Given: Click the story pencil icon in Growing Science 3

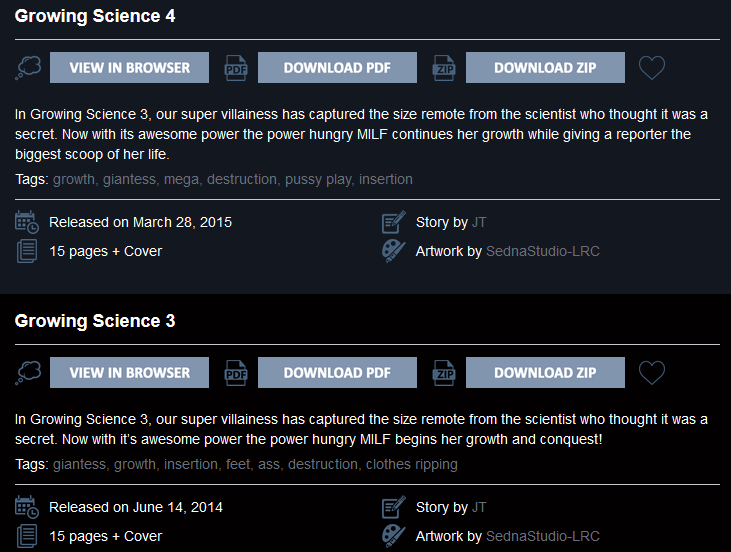Looking at the screenshot, I should pyautogui.click(x=394, y=507).
